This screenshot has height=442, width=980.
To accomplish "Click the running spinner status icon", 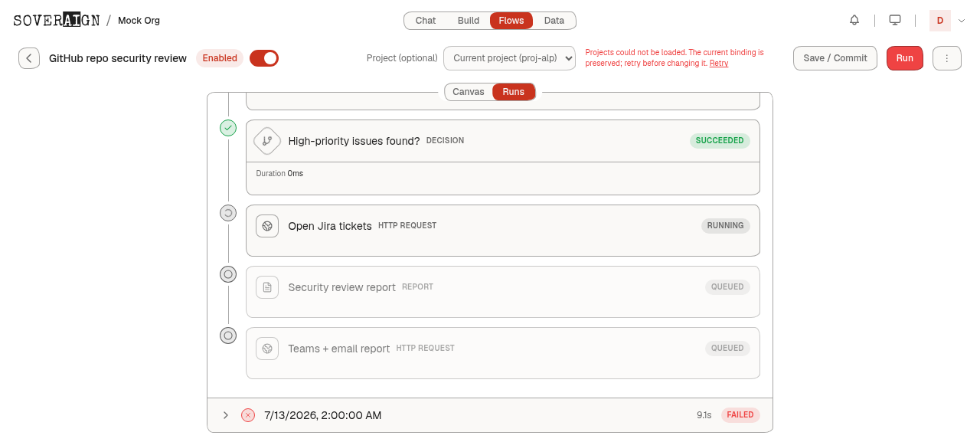I will tap(228, 213).
